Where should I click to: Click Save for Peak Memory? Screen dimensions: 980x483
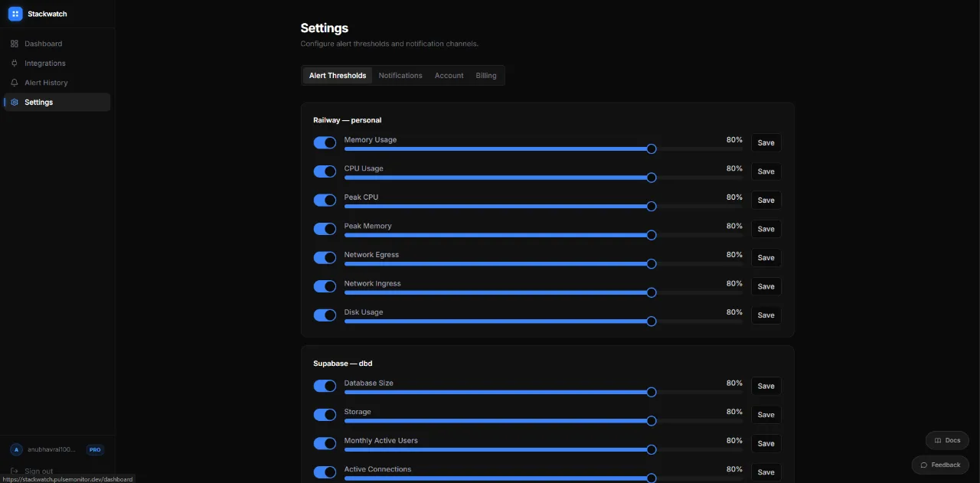tap(766, 229)
